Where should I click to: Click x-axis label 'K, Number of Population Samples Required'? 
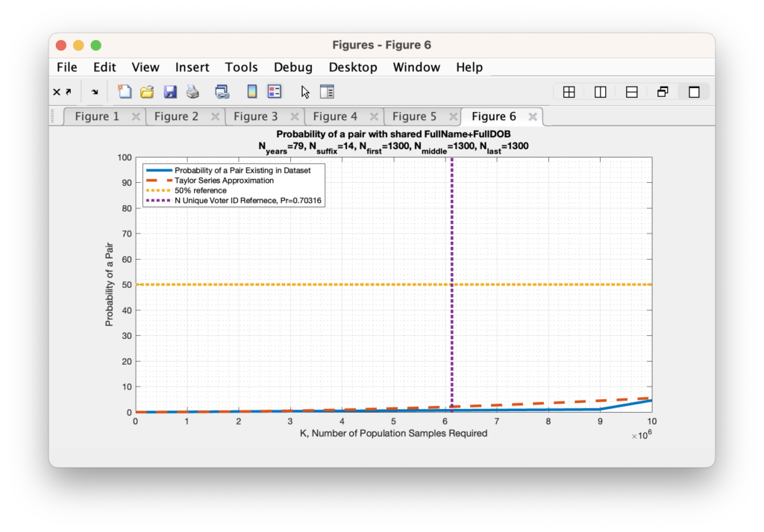tap(393, 433)
